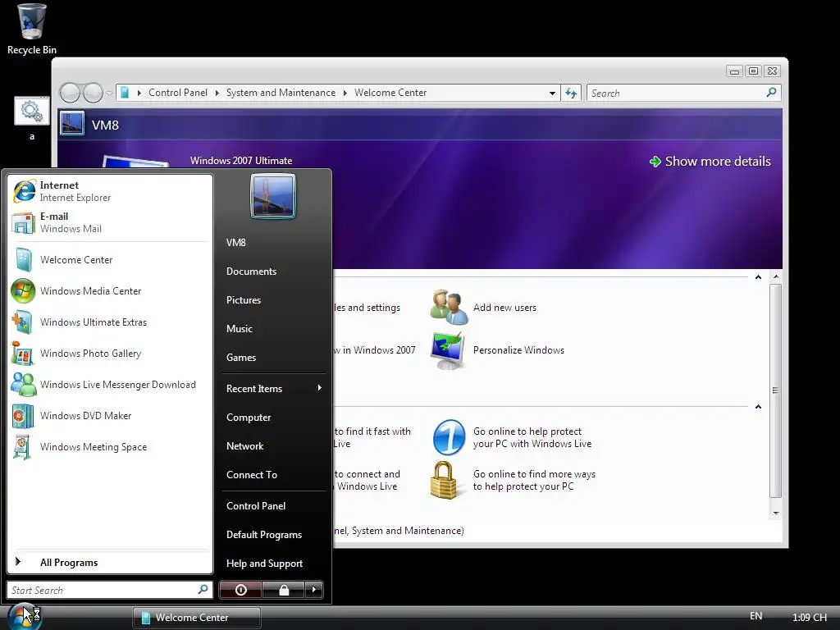The width and height of the screenshot is (840, 630).
Task: Select Add new users text
Action: point(504,308)
